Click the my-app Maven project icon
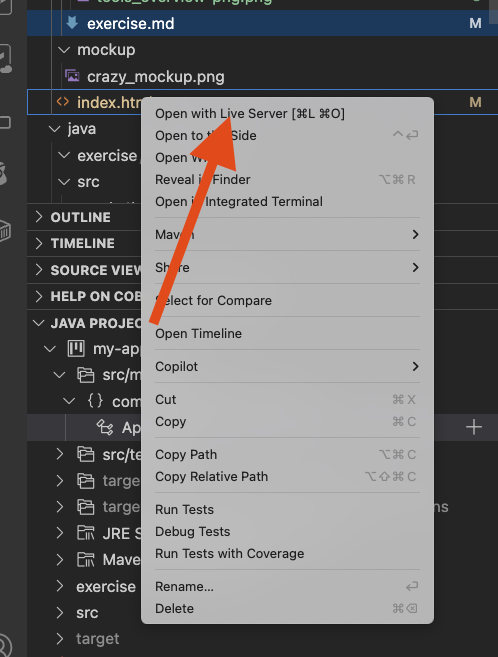Screen dimensions: 498x657 click(76, 349)
